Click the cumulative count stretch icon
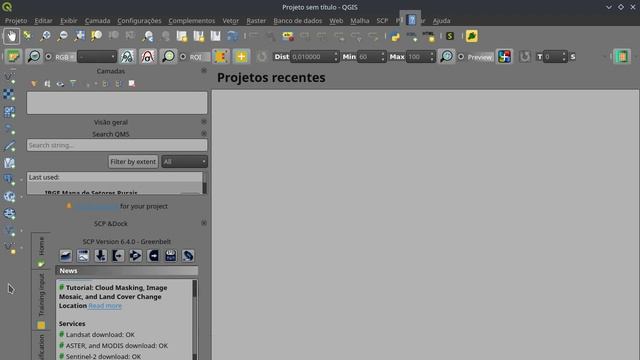 click(127, 56)
